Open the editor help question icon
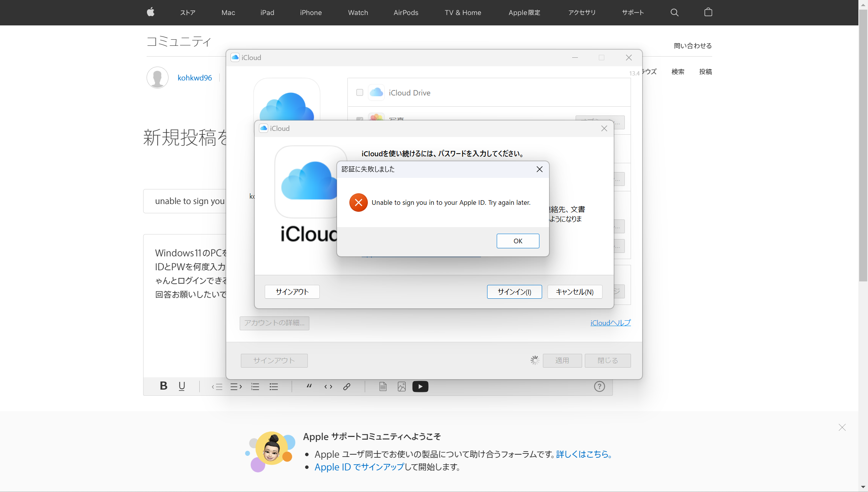 (599, 387)
